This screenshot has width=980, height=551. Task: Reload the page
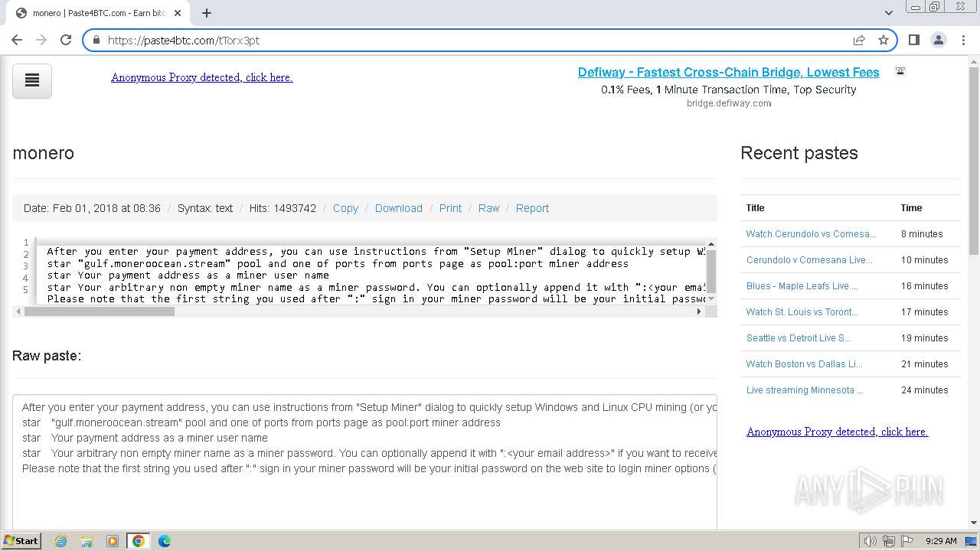[x=66, y=40]
